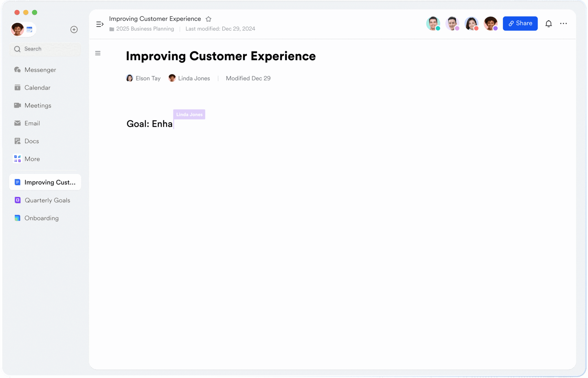This screenshot has height=378, width=588.
Task: Click the Linda Jones cursor tag
Action: 189,115
